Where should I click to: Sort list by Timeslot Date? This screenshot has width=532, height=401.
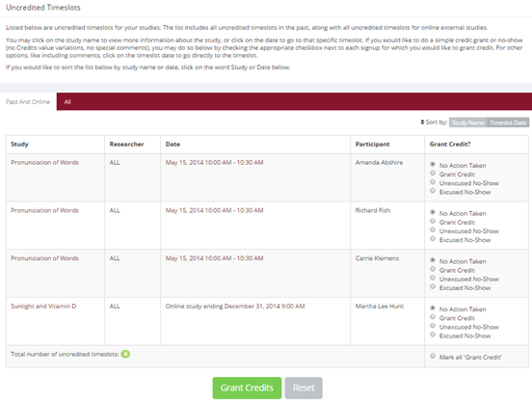tap(508, 122)
